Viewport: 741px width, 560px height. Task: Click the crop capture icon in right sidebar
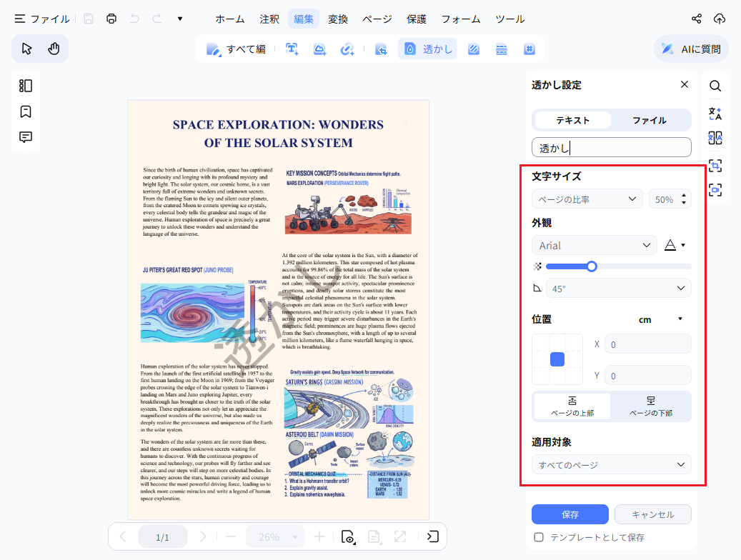pos(715,166)
